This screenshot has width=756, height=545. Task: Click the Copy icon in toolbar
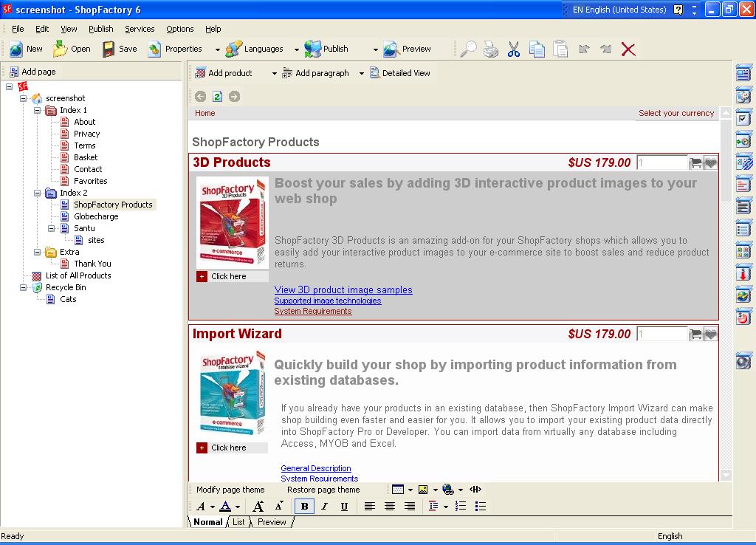[537, 49]
